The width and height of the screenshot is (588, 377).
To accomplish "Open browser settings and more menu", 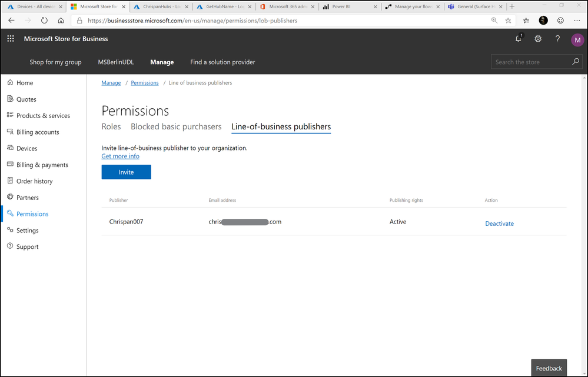I will 577,21.
